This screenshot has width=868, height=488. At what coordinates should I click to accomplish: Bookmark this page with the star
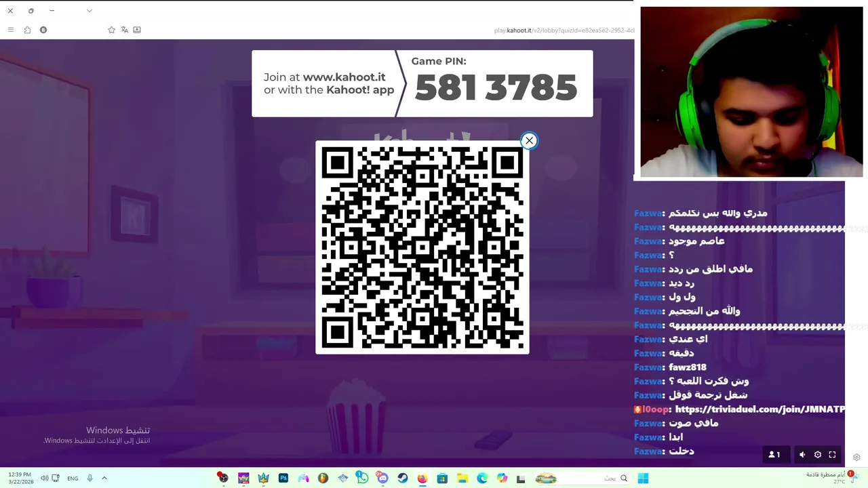click(111, 30)
